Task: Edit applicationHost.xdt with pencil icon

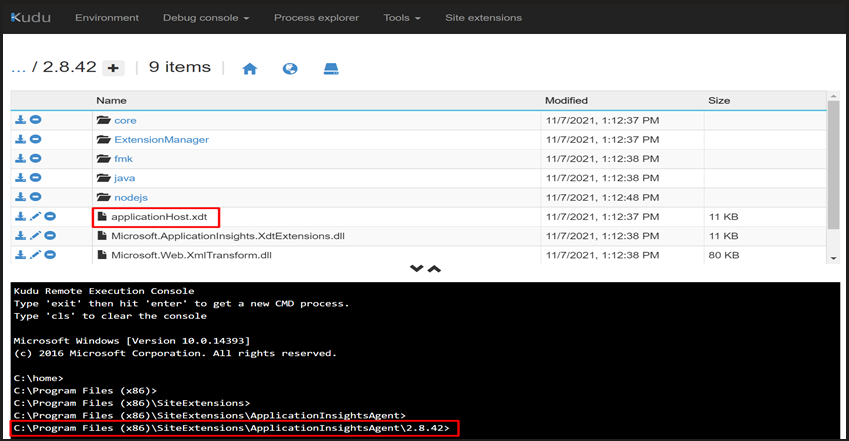Action: tap(35, 216)
